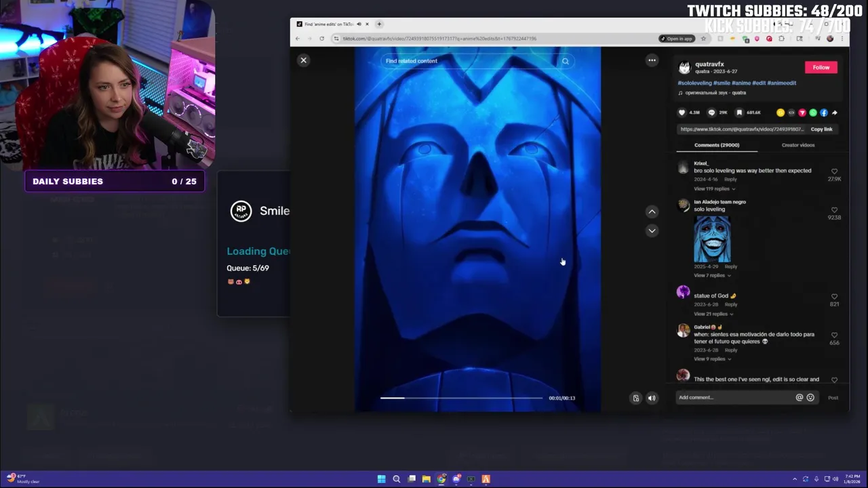868x488 pixels.
Task: Click the yellow coin share icon
Action: [781, 113]
